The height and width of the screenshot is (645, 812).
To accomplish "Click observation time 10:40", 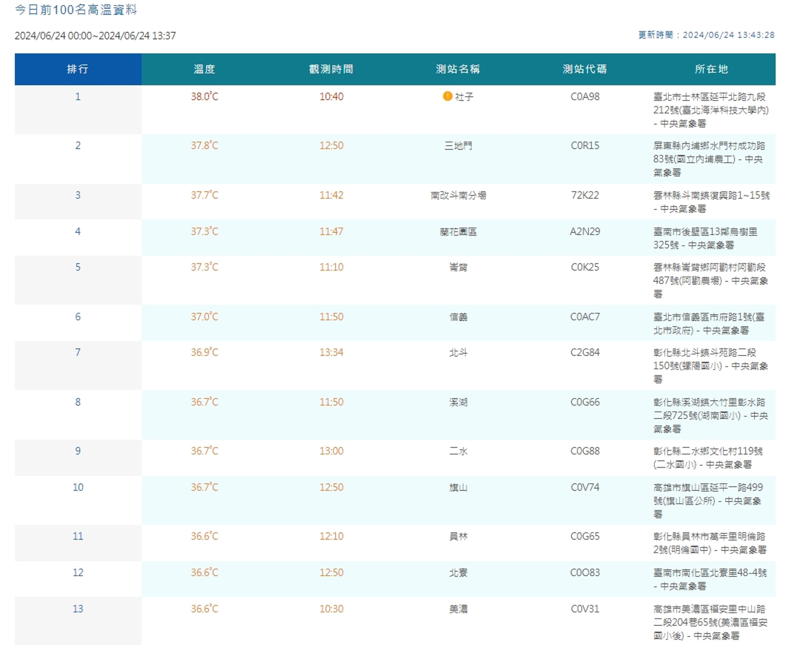I will (x=332, y=96).
